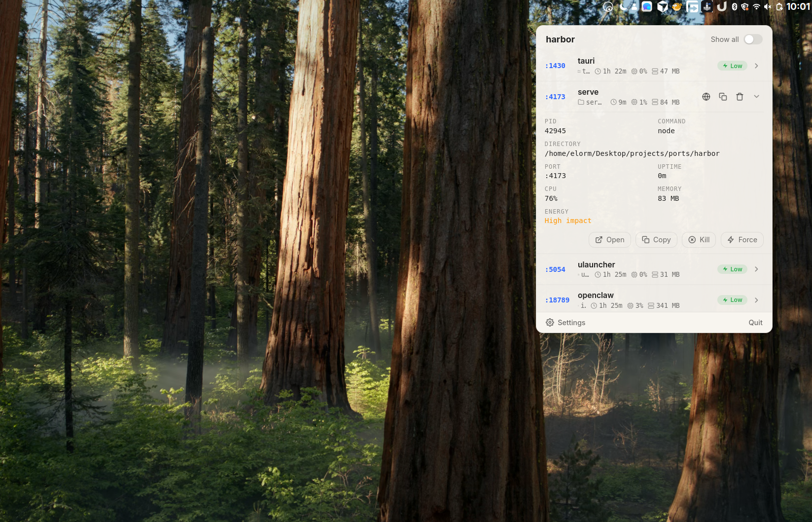Select port :1430 link
Image resolution: width=812 pixels, height=522 pixels.
click(555, 66)
